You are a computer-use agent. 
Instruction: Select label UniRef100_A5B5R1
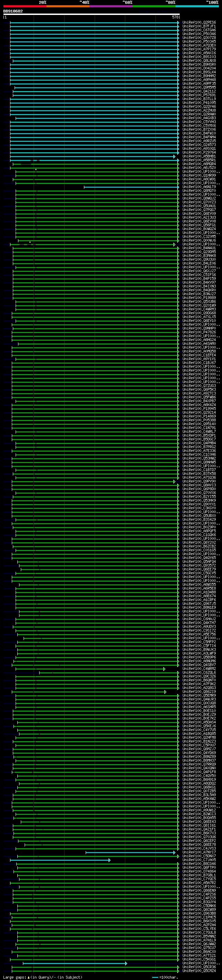[x=199, y=160]
